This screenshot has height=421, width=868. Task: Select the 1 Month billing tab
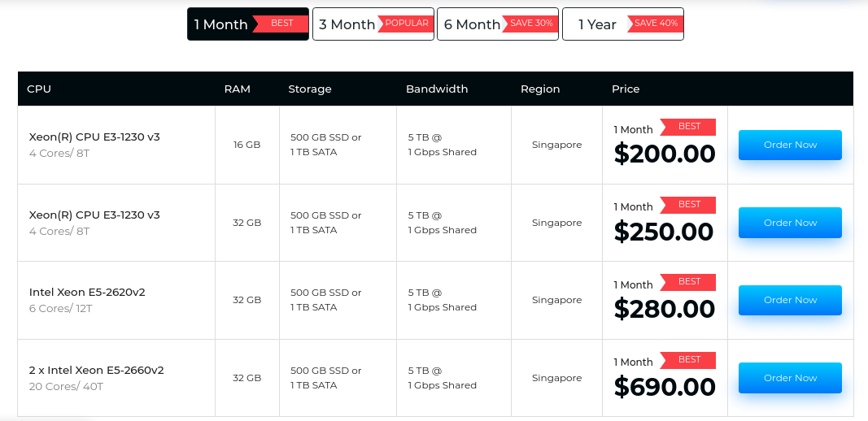tap(221, 24)
